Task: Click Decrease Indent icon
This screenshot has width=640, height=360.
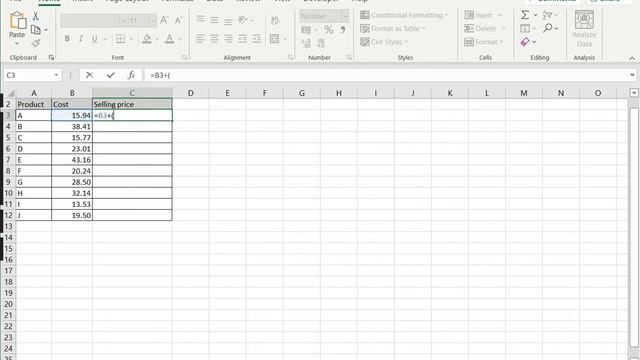Action: 242,39
